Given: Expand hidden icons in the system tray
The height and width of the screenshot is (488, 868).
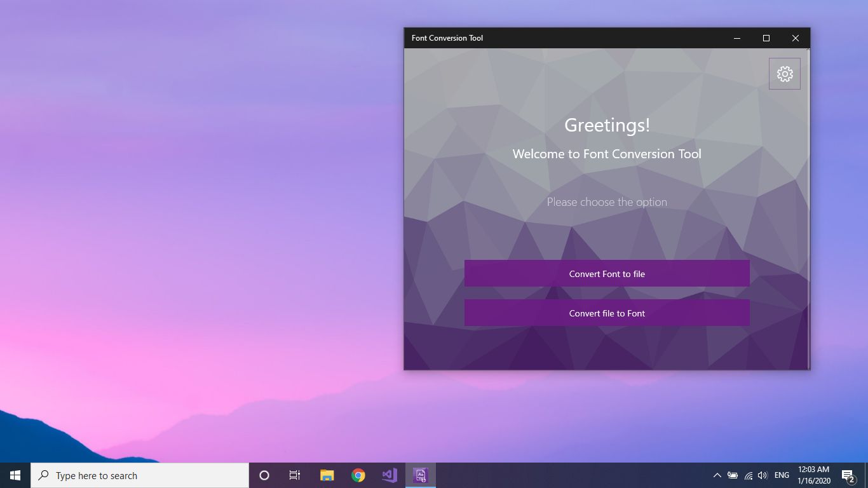Looking at the screenshot, I should pos(716,475).
